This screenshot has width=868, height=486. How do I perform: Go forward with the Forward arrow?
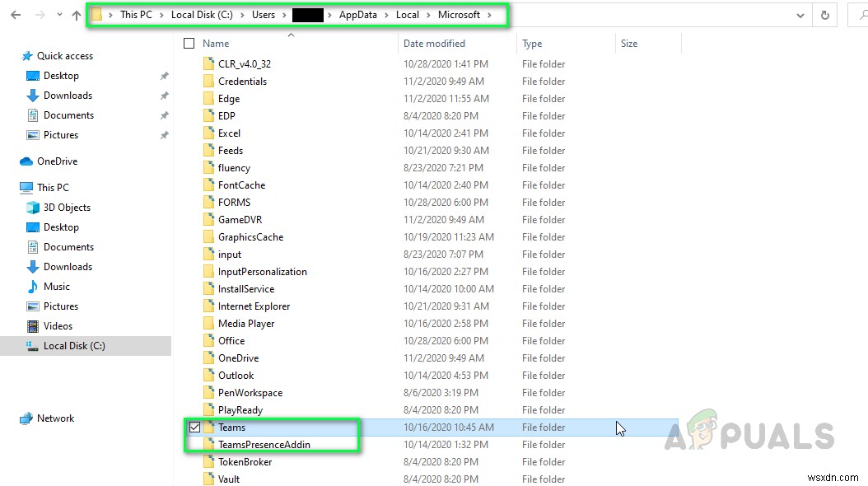[x=40, y=15]
